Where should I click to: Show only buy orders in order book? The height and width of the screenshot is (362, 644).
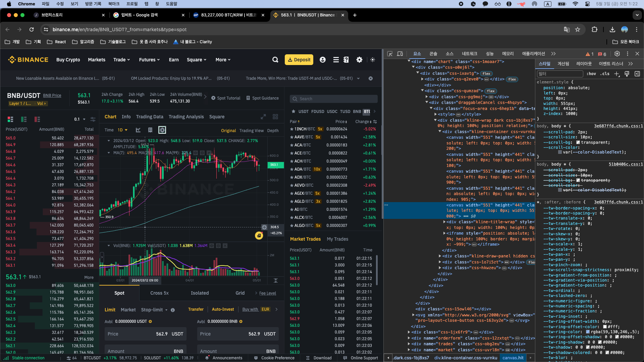tap(24, 119)
